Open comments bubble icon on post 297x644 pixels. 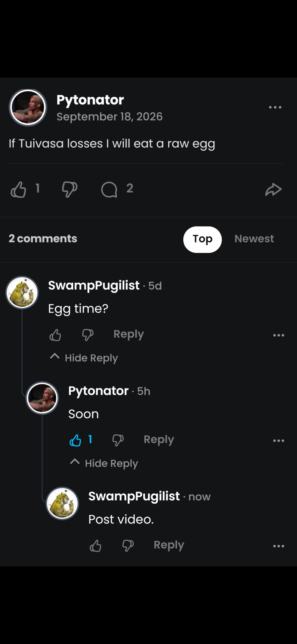[x=109, y=189]
